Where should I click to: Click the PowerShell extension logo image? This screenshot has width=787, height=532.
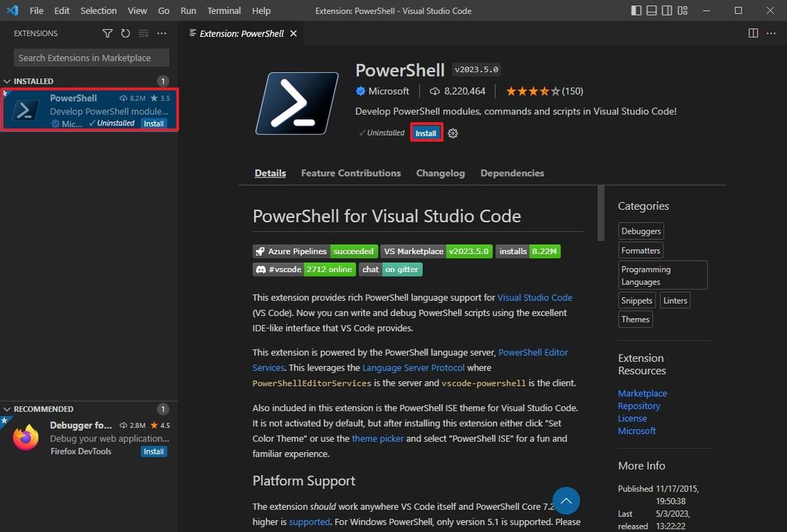coord(298,104)
